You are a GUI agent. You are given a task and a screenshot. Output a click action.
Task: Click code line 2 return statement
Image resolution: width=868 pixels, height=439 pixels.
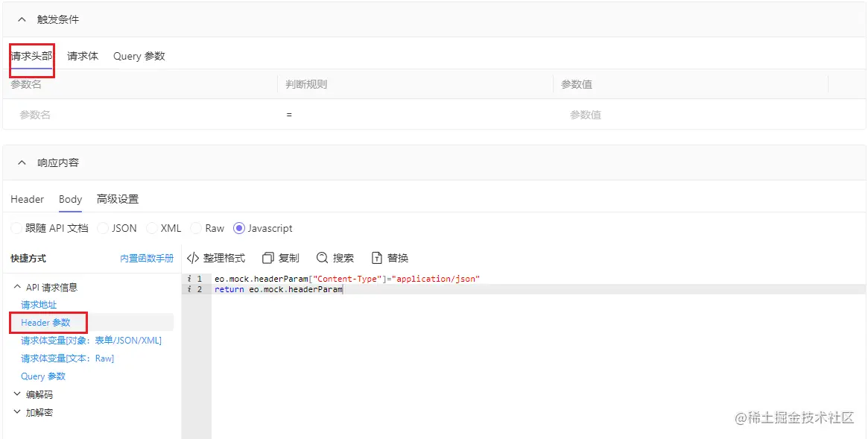point(279,289)
